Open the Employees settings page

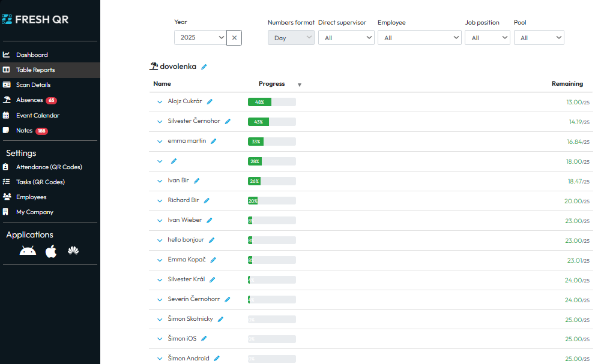pos(31,197)
